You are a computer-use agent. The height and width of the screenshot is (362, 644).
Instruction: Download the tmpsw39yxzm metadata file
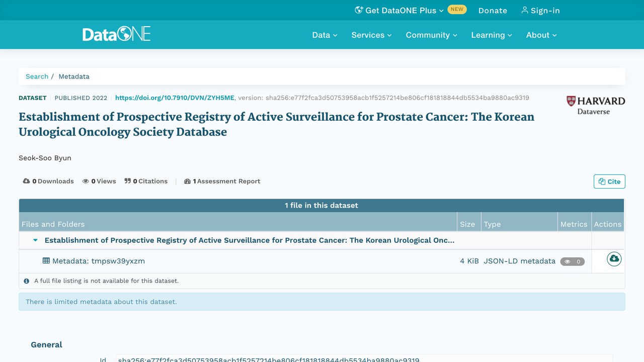(x=614, y=259)
